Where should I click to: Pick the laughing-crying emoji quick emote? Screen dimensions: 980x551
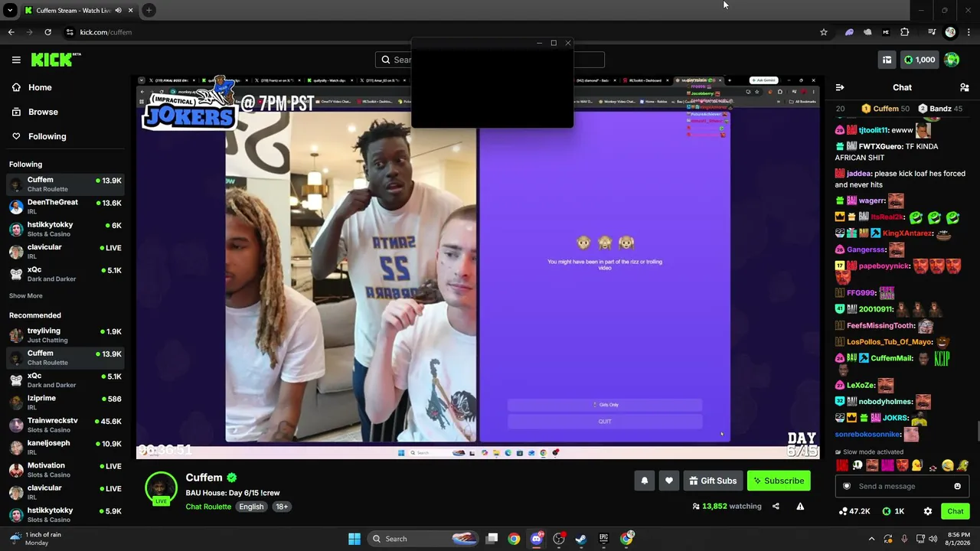pos(948,465)
